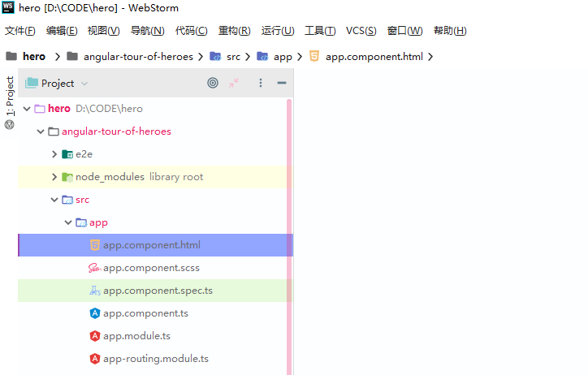
Task: Click the HTML5 icon next to app.component.html in tree
Action: [95, 245]
